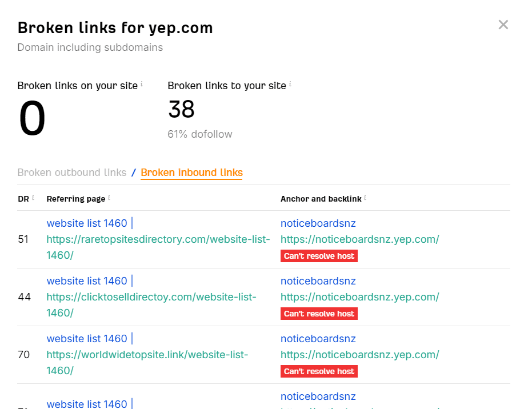The width and height of the screenshot is (532, 409).
Task: Click the "61% dofollow" text
Action: point(199,134)
